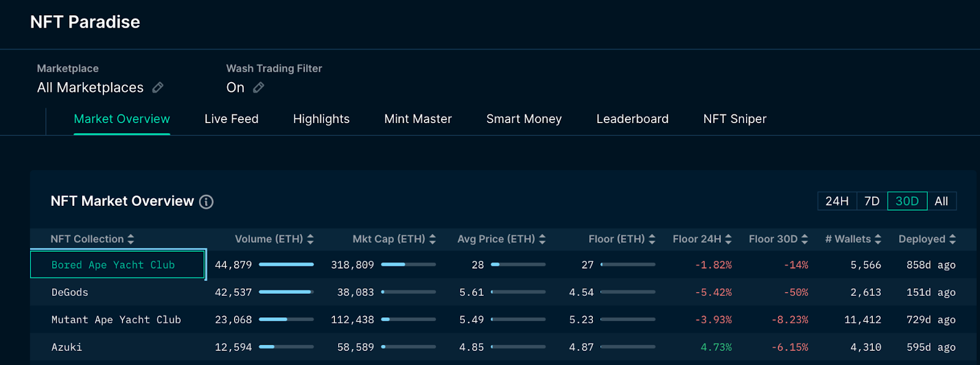The width and height of the screenshot is (980, 365).
Task: Open Mutant Ape Yacht Club collection
Action: [116, 320]
